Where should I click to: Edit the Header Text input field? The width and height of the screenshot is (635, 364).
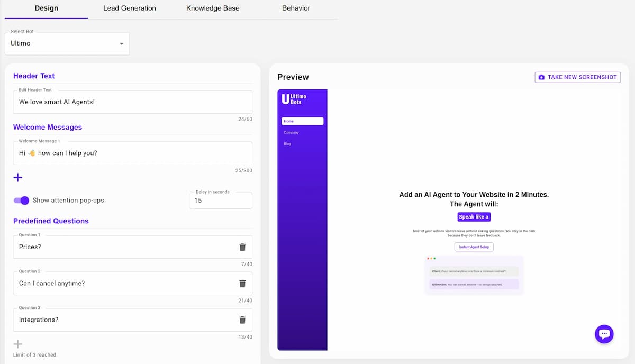pyautogui.click(x=132, y=102)
